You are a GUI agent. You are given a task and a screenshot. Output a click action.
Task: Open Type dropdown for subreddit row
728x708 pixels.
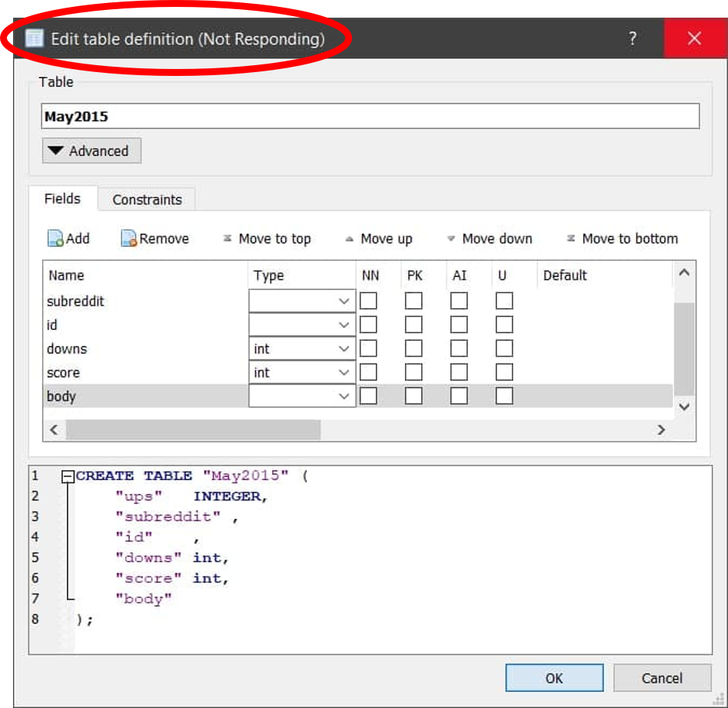click(302, 301)
